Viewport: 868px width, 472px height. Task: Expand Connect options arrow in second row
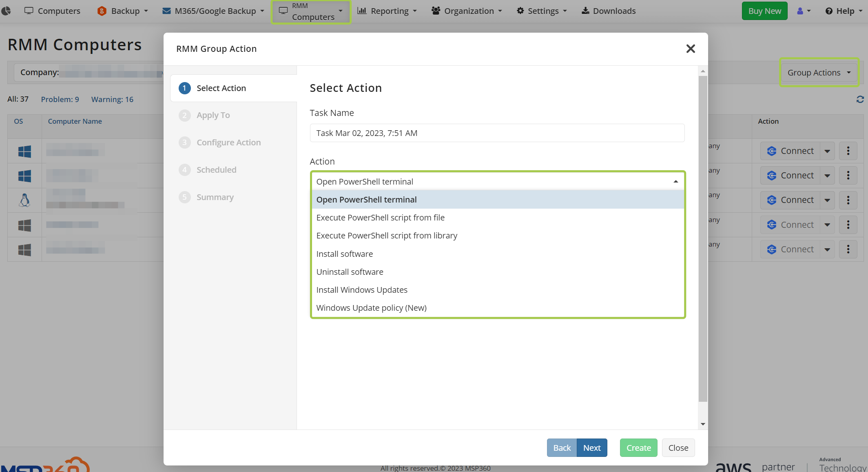(827, 176)
